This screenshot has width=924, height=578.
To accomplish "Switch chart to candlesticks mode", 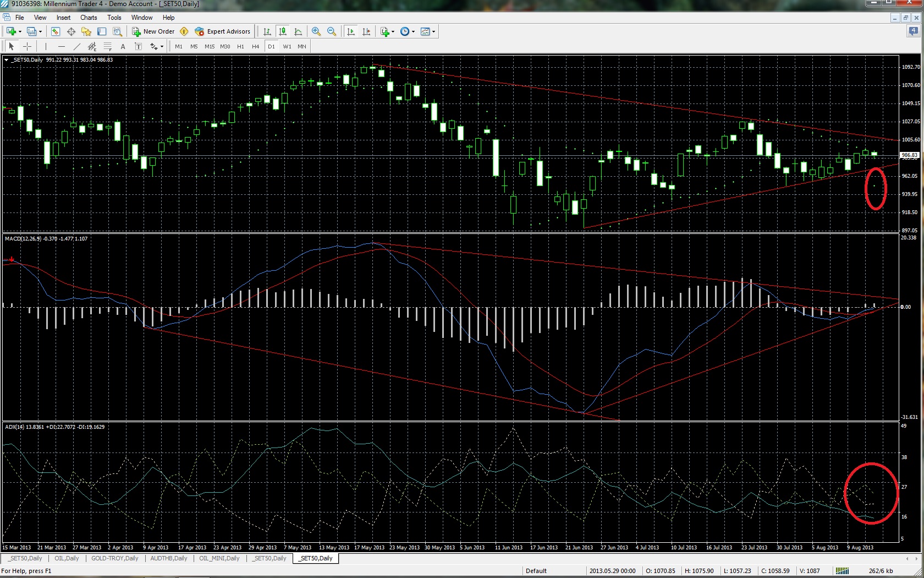I will pos(282,31).
